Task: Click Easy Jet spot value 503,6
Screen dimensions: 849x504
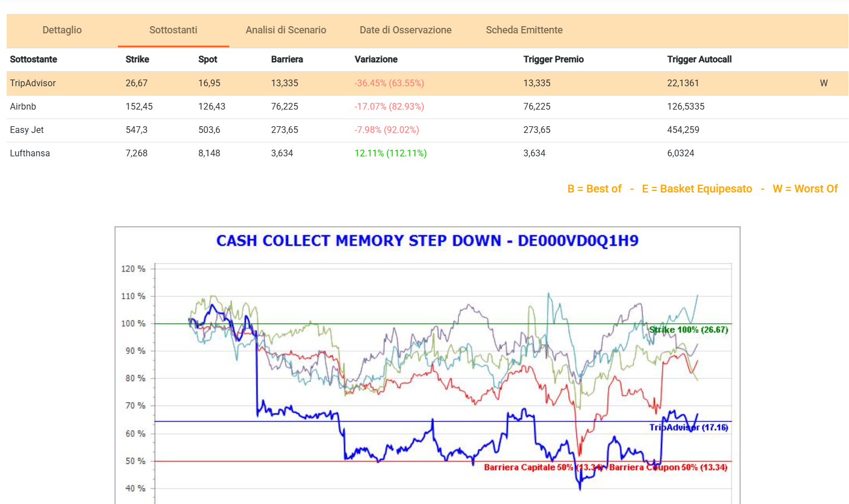Action: tap(209, 130)
